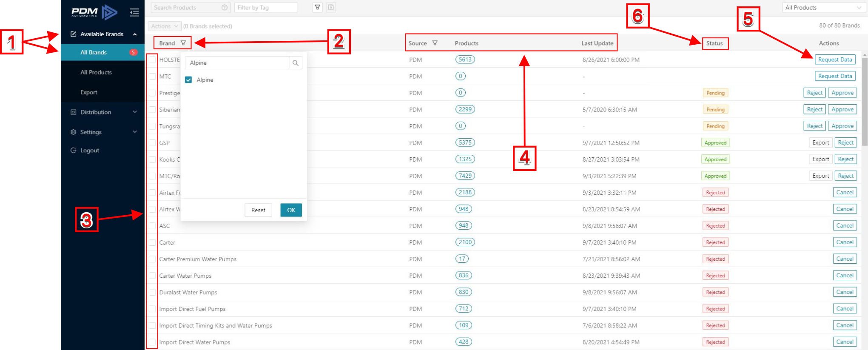Open product count 7429 for MTC/Ro
Screen dimensions: 868x350
[x=465, y=176]
